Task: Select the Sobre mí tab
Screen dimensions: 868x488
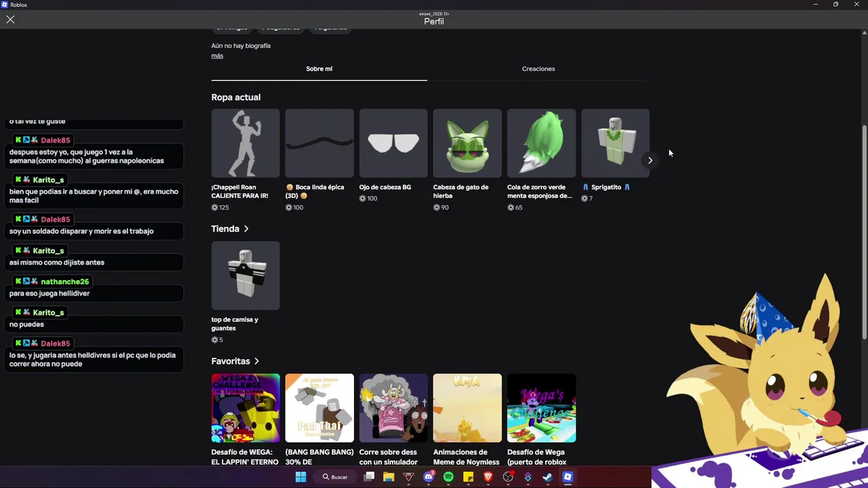Action: (319, 68)
